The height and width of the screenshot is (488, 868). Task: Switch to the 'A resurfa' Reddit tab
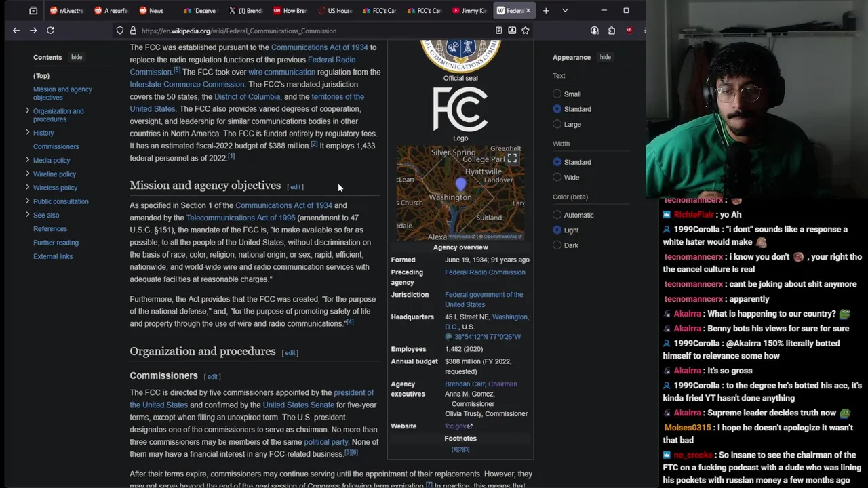click(111, 11)
